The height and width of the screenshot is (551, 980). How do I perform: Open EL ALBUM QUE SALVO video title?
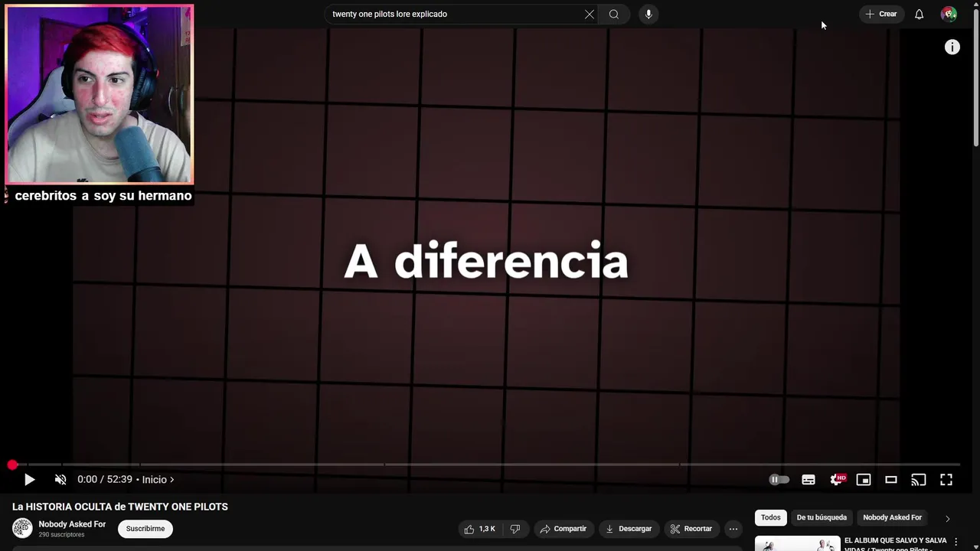click(896, 545)
